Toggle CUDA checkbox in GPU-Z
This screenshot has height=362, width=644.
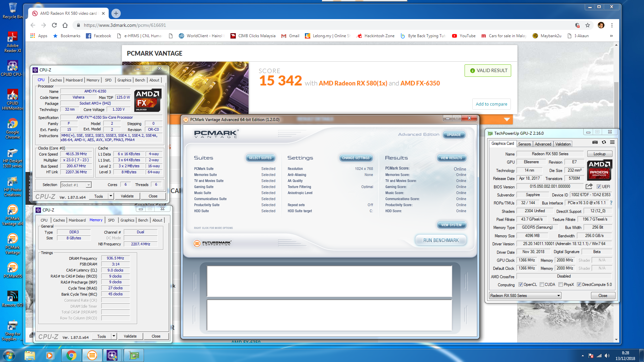coord(542,285)
